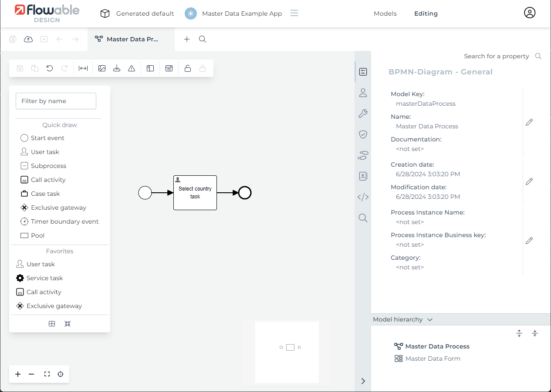Open the hamburger menu next to app name
This screenshot has width=551, height=392.
pos(294,13)
